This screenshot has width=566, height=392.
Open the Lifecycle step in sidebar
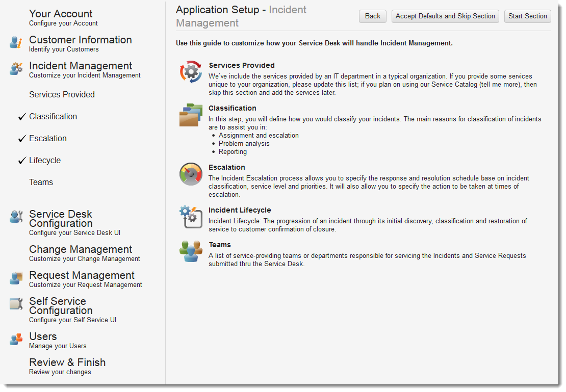[x=45, y=160]
